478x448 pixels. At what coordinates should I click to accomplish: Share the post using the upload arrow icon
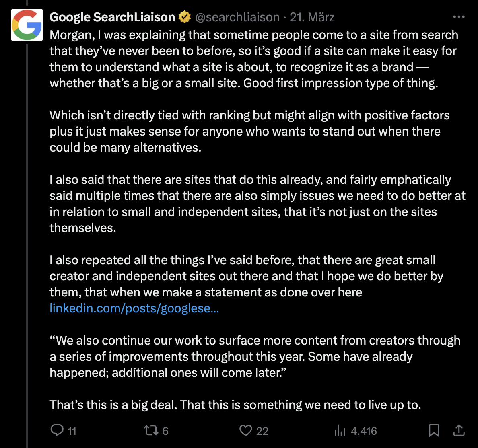click(x=459, y=430)
